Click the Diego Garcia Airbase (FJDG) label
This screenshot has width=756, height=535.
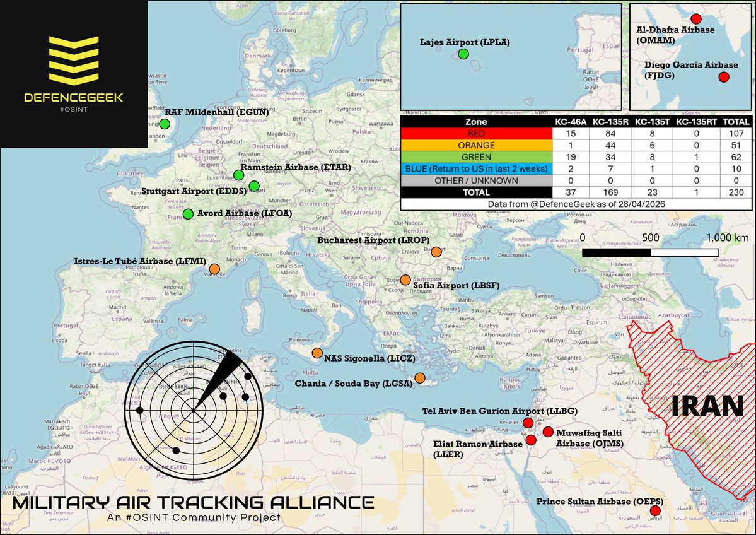[691, 70]
